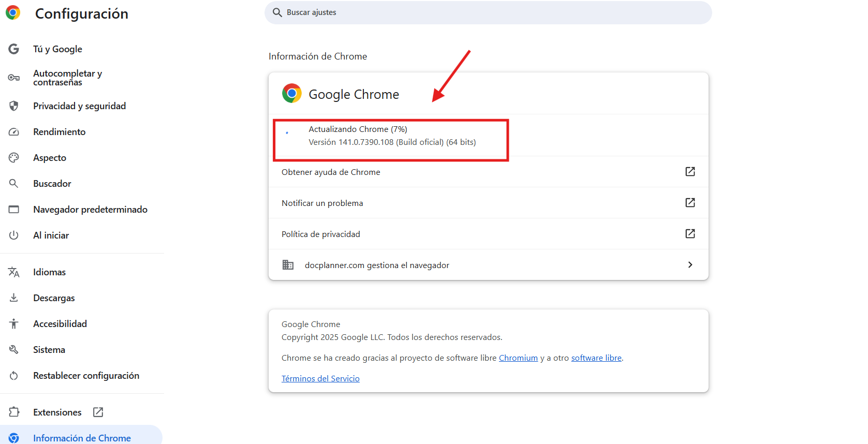Open the Descargas settings section
868x444 pixels.
54,298
